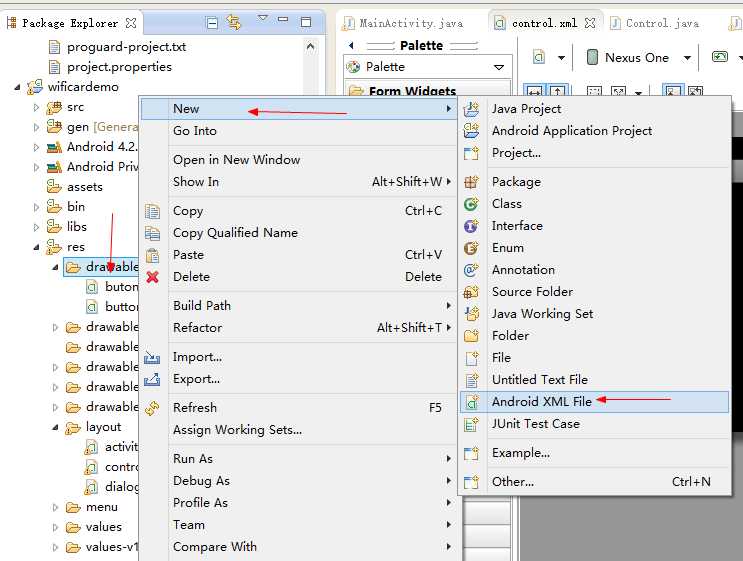Click the Untitled Text File icon

click(x=471, y=380)
